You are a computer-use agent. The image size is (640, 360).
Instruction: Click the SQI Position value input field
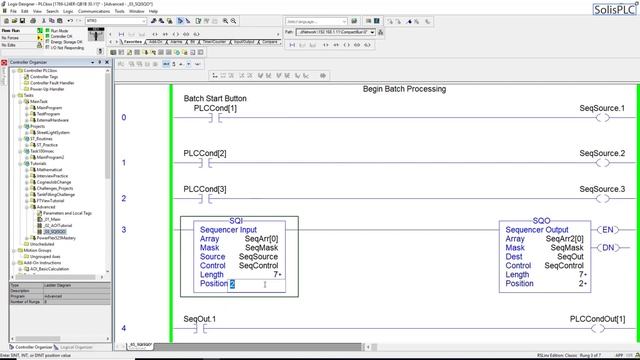point(256,284)
